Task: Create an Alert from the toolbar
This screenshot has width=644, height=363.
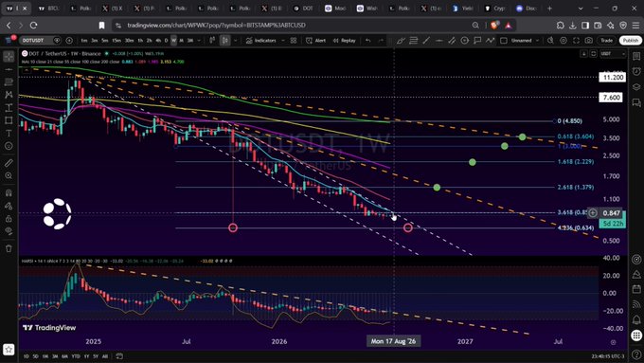Action: [315, 41]
